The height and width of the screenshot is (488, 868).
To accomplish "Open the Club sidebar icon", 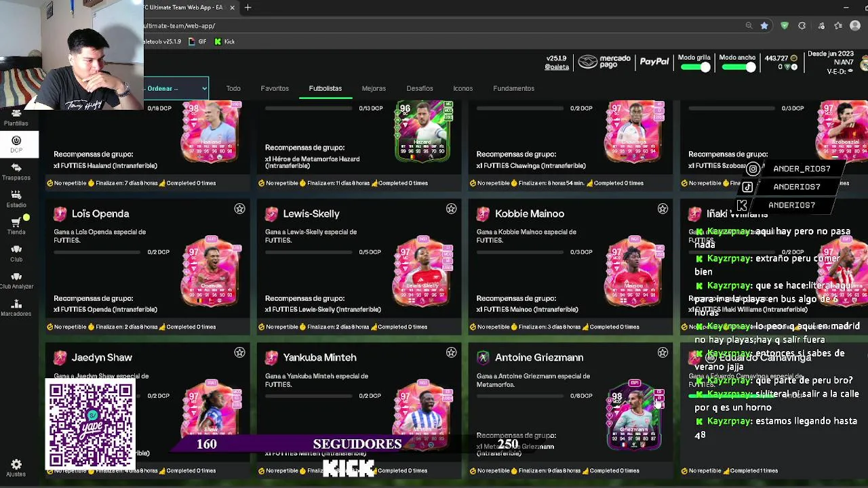I will (x=16, y=253).
